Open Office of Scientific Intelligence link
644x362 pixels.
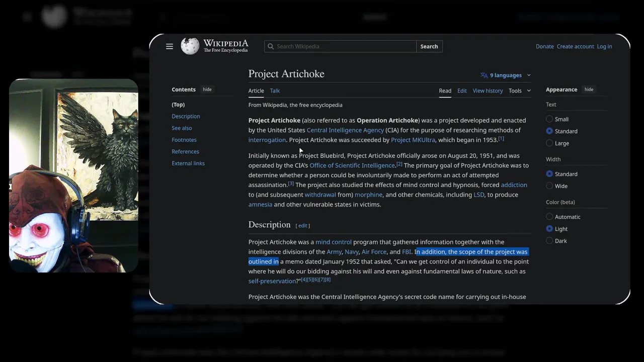(352, 165)
